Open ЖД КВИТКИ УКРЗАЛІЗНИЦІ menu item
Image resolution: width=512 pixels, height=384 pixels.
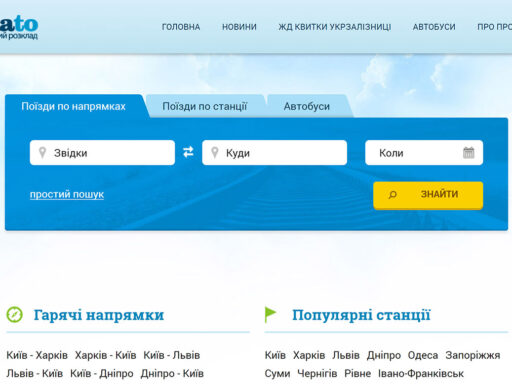(335, 27)
